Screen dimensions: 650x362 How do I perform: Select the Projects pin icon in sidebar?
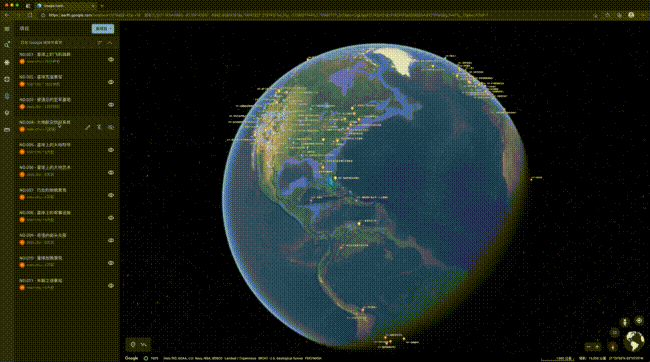(7, 96)
